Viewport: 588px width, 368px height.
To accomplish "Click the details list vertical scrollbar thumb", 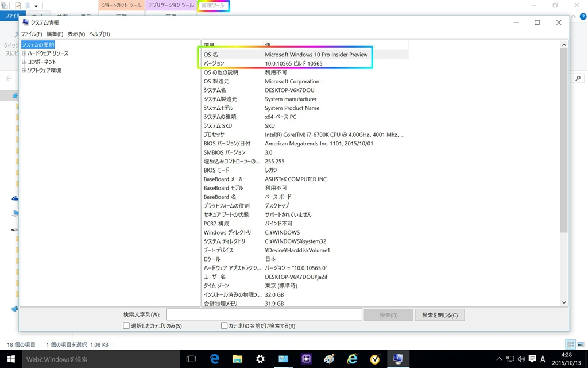I will 564,140.
